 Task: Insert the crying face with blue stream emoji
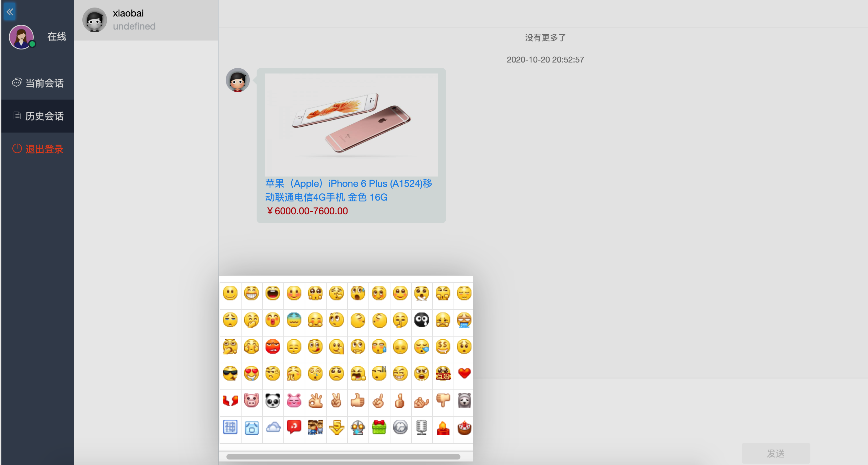click(x=464, y=320)
